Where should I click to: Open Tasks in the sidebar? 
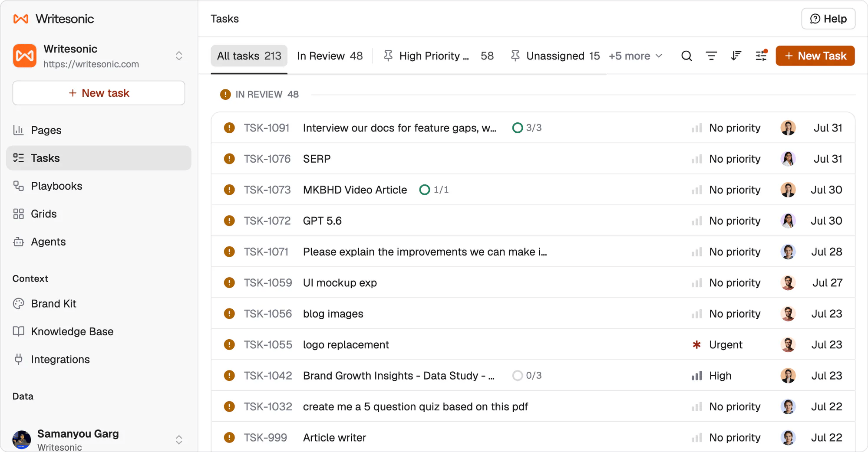(x=99, y=158)
